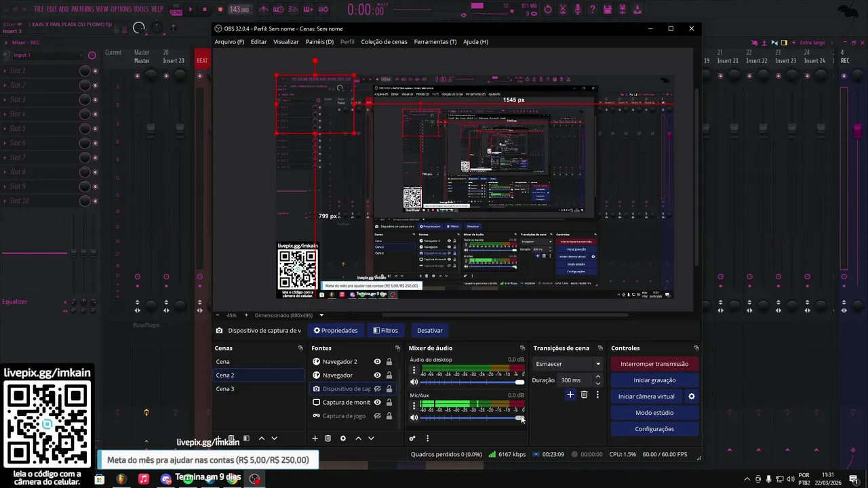Mute the Mic/Aux speaker icon
868x488 pixels.
coord(414,418)
